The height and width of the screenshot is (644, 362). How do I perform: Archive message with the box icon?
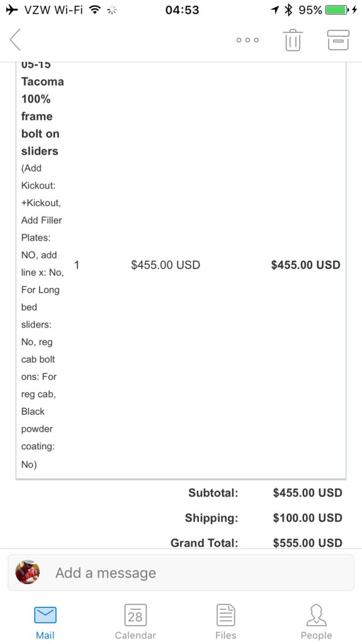[x=338, y=40]
